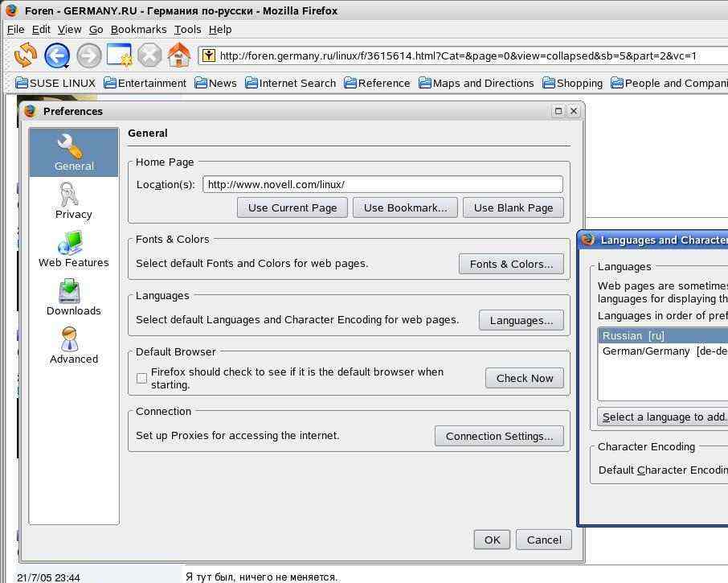This screenshot has height=583, width=728.
Task: Click the Firefox icon in Languages dialog title
Action: (x=588, y=240)
